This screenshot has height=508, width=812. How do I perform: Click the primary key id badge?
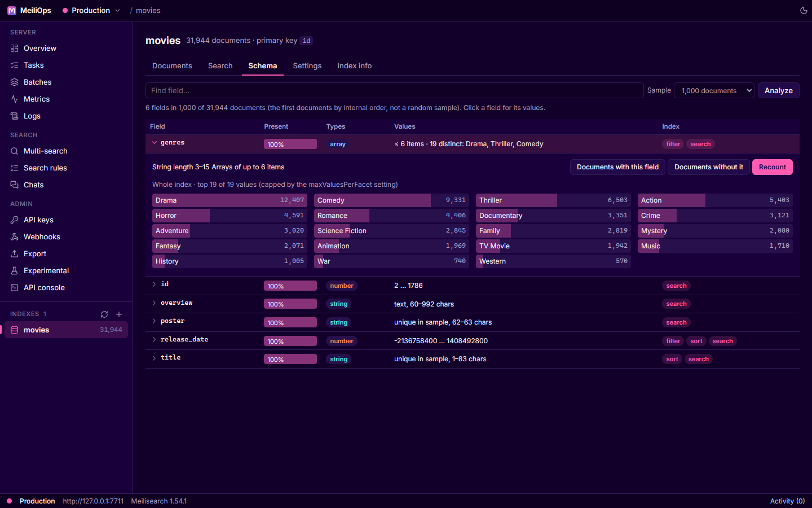click(306, 41)
